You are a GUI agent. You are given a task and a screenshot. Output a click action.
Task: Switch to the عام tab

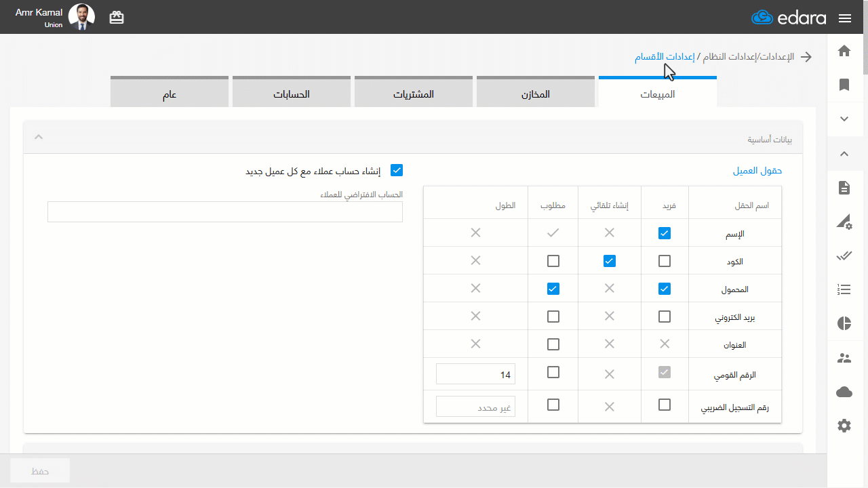[170, 92]
